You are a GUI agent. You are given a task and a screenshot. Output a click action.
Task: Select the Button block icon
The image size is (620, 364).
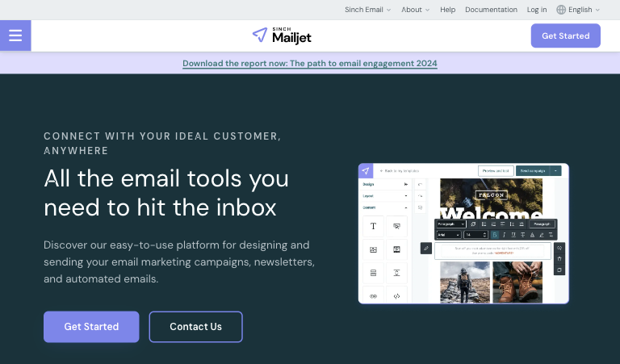click(x=396, y=226)
